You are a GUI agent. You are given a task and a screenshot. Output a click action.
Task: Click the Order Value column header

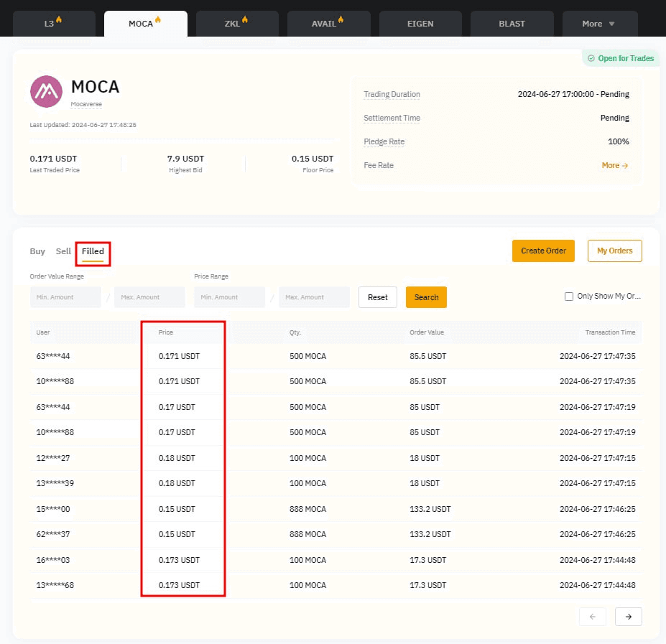[x=427, y=332]
